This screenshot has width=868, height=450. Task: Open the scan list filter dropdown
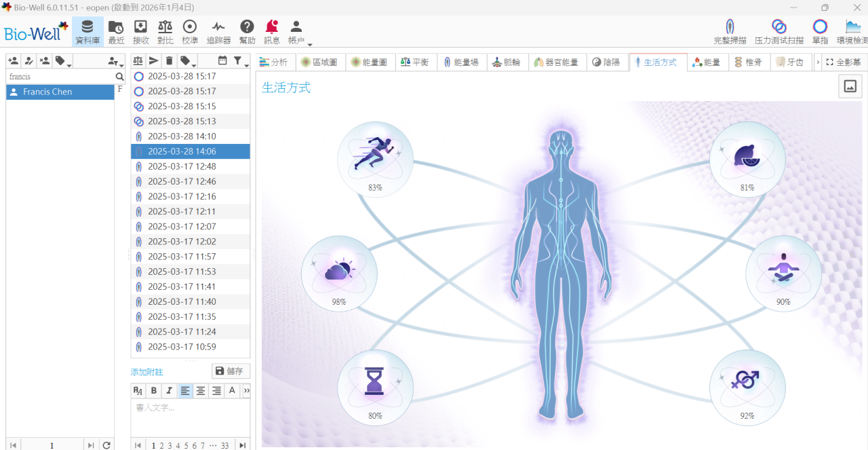[x=240, y=61]
